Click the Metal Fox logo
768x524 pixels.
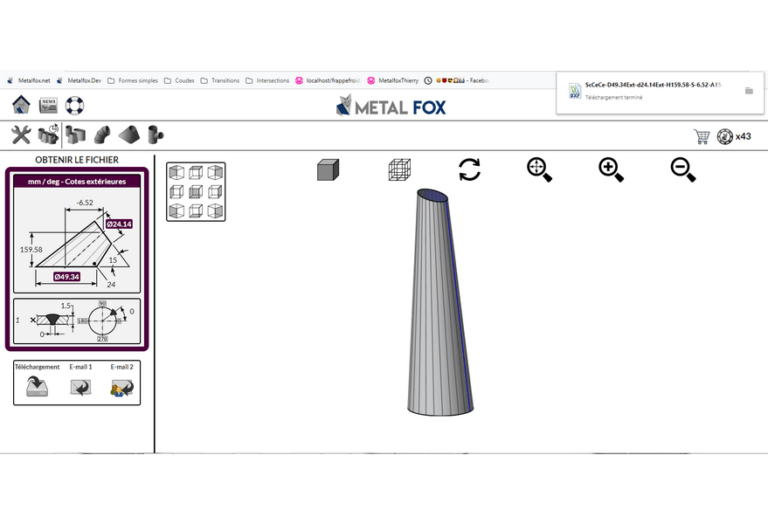(x=391, y=106)
